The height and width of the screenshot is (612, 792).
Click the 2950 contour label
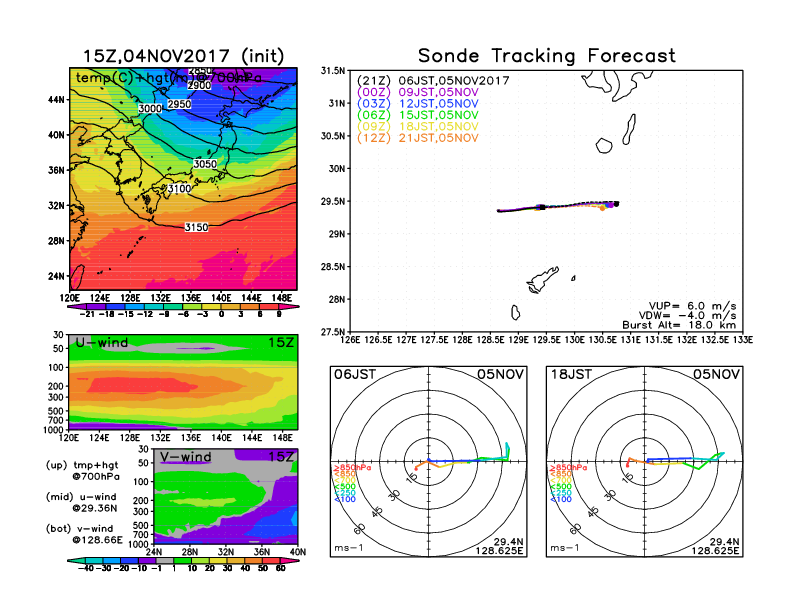click(179, 104)
